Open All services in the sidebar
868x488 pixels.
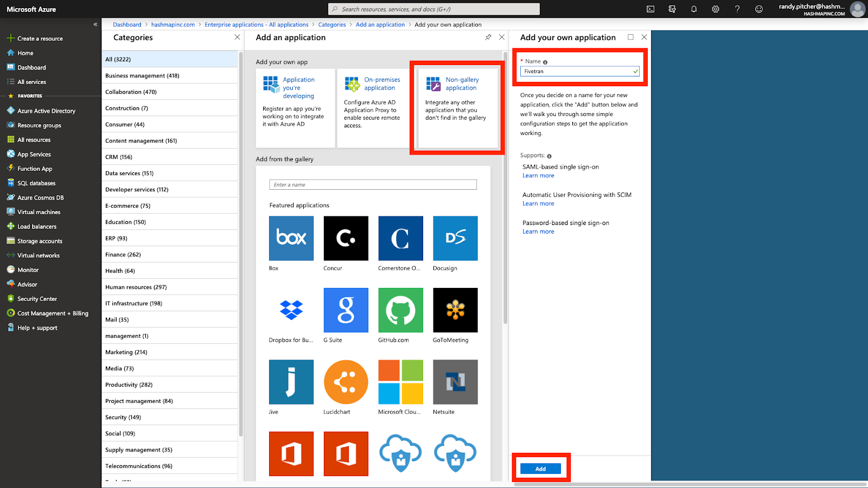31,82
